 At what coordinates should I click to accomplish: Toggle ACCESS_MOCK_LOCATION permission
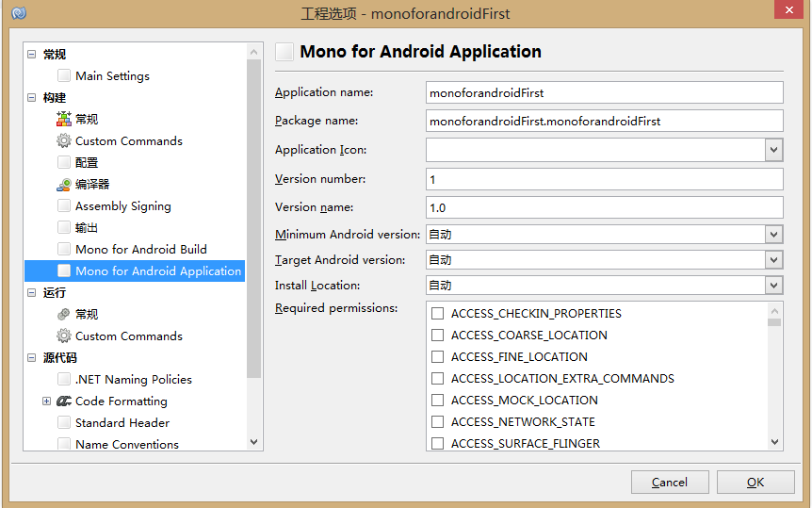pyautogui.click(x=438, y=401)
